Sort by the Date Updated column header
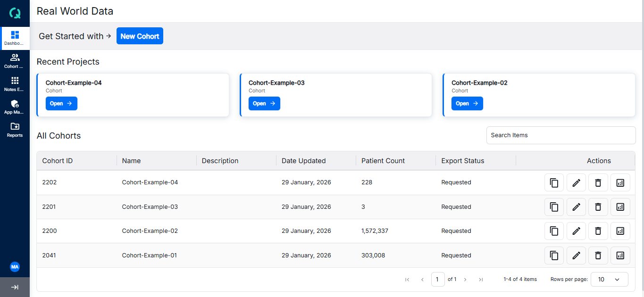The height and width of the screenshot is (297, 644). point(304,161)
